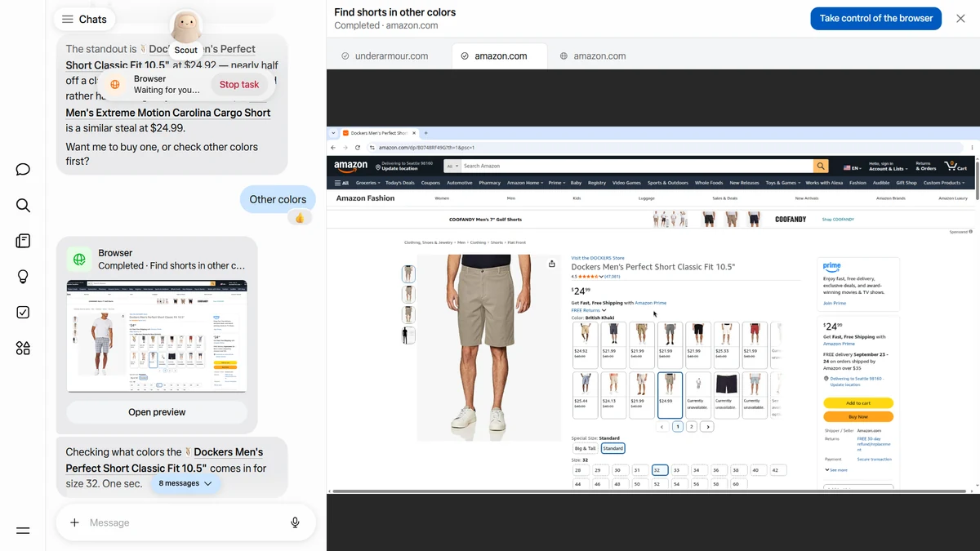Image resolution: width=980 pixels, height=551 pixels.
Task: Open the Groceries menu dropdown
Action: (367, 183)
